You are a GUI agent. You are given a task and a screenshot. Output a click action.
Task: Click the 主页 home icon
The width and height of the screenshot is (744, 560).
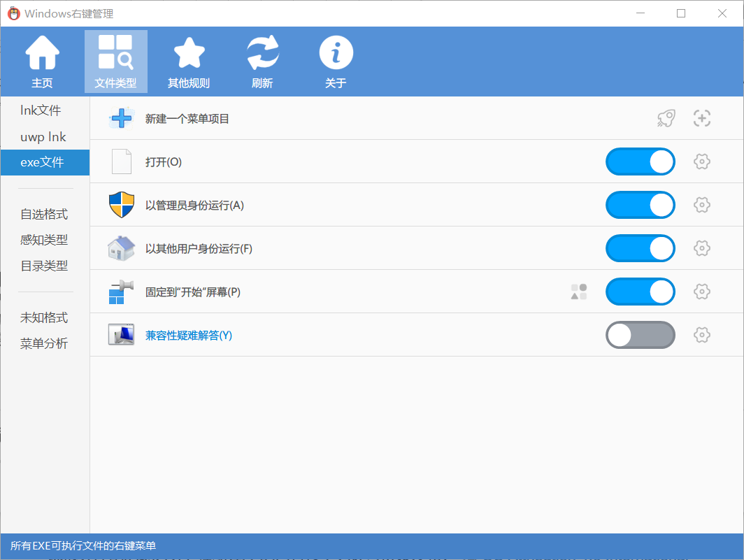42,55
